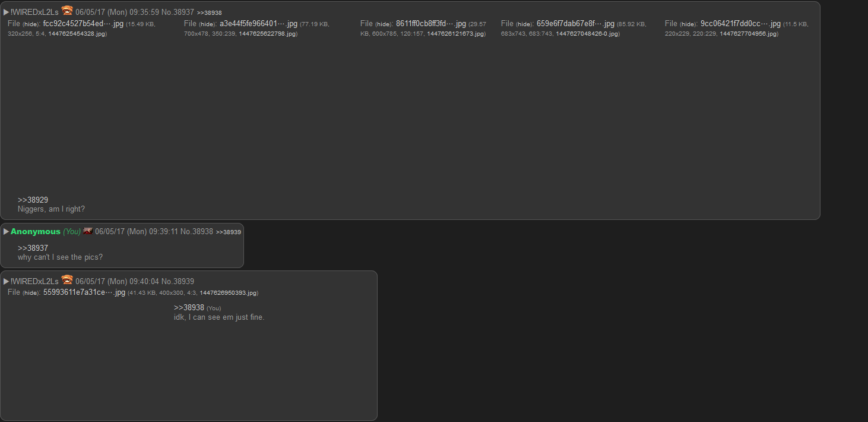Click timestamp 06/05/17 (Mon) 09:39:11
Viewport: 868px width, 422px height.
[x=137, y=232]
